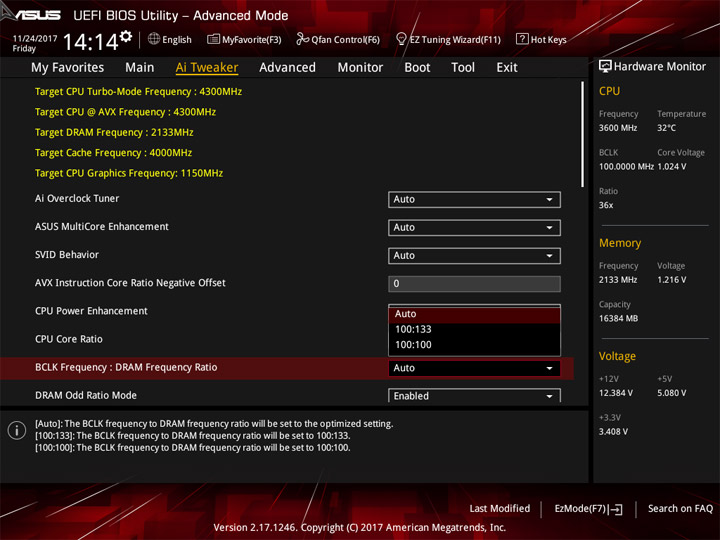Image resolution: width=720 pixels, height=540 pixels.
Task: Click the 11/24/2017 date
Action: 35,38
